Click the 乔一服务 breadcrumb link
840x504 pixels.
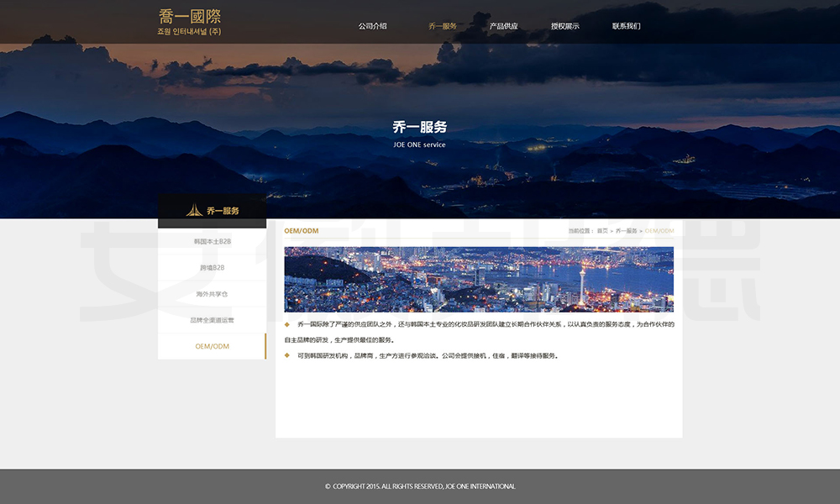(x=626, y=231)
